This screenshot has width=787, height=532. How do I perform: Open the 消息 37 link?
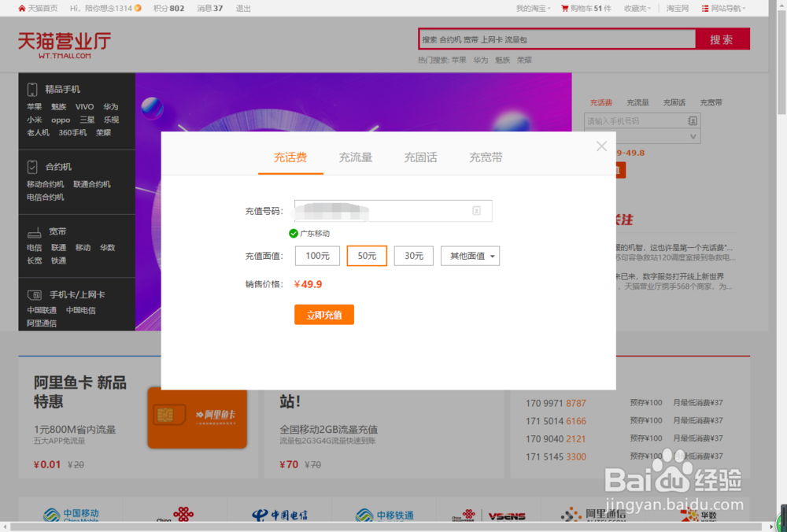click(x=210, y=8)
